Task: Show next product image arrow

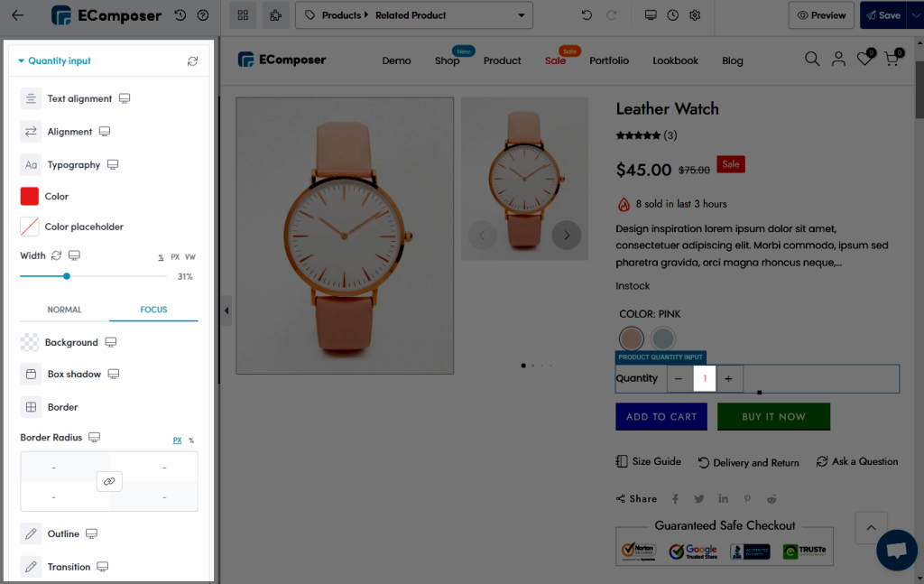Action: coord(567,235)
